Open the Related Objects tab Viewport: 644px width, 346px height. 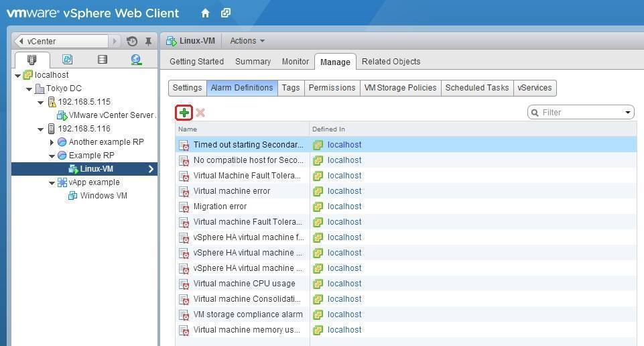391,62
